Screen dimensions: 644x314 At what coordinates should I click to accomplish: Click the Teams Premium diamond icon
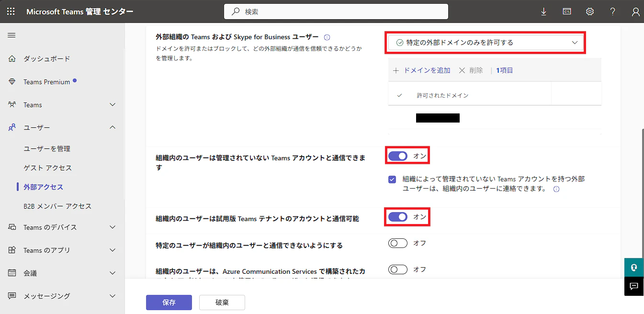coord(12,82)
